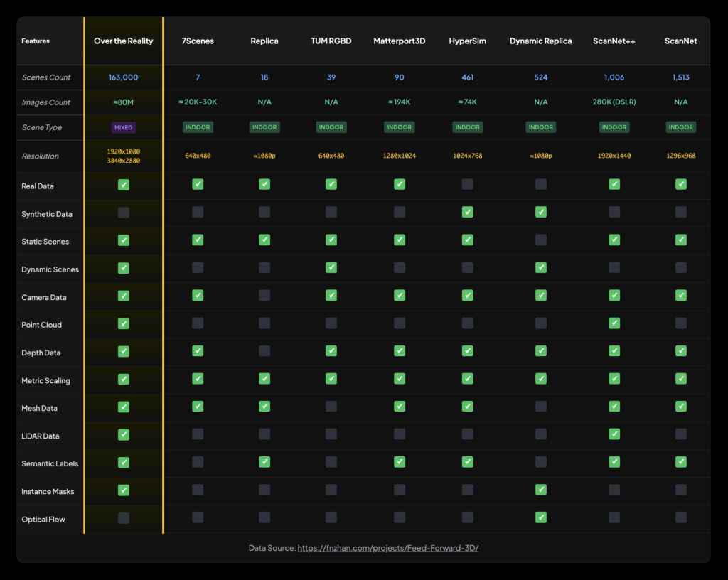Click the 163,000 scenes count value

[124, 77]
